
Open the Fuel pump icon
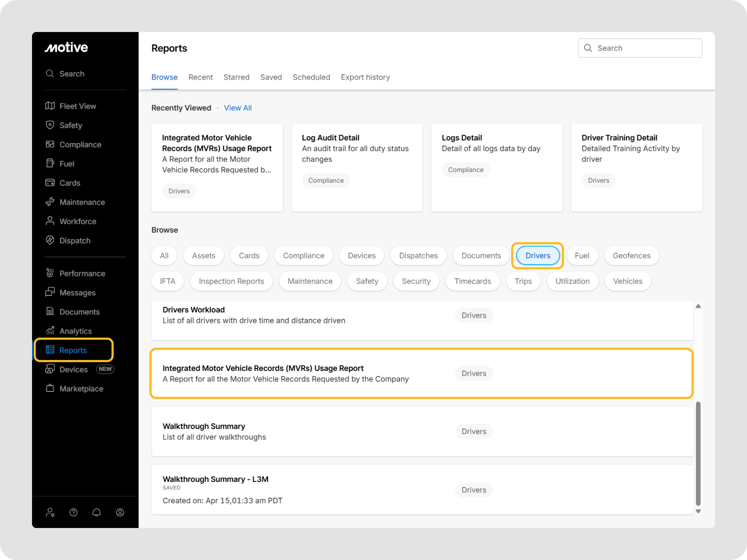pos(50,164)
